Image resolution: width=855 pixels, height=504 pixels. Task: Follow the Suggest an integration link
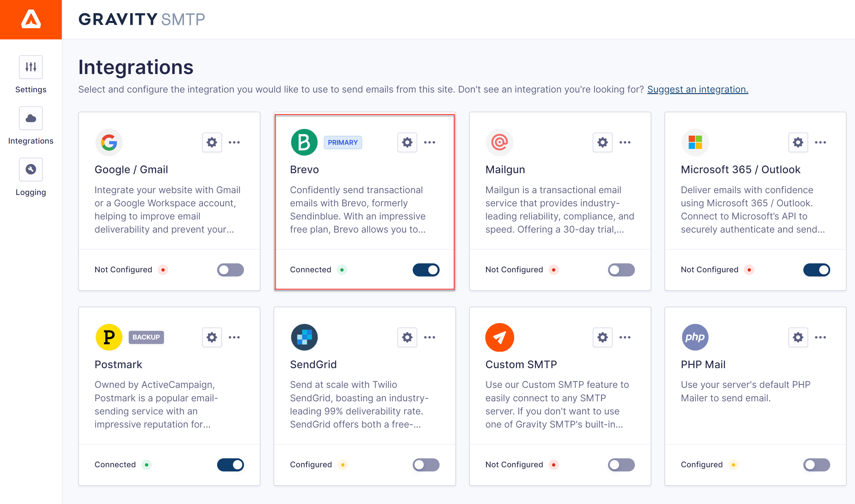click(698, 89)
